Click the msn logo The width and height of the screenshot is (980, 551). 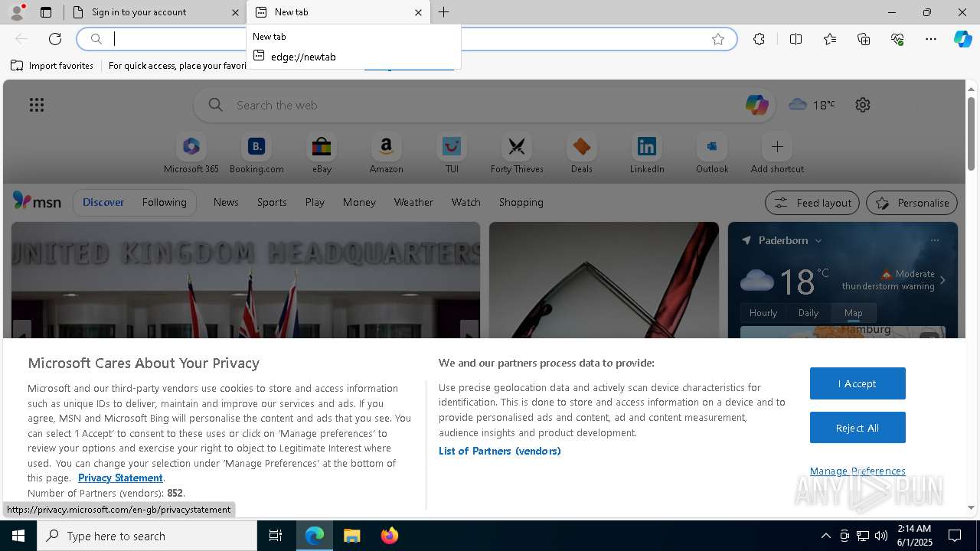37,201
